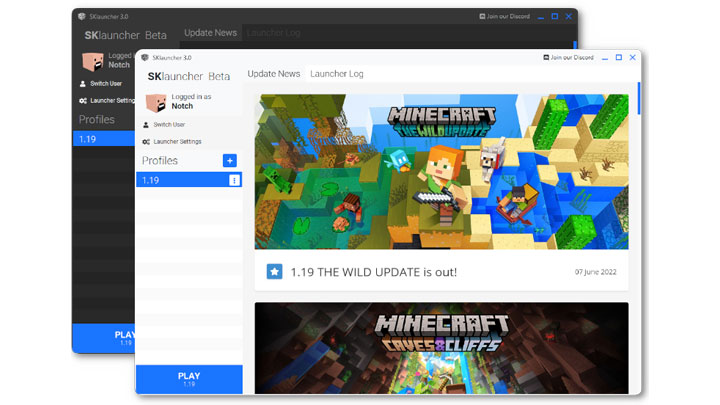Open Launcher Settings in the dark back window
Screen dimensions: 720x405
coord(107,101)
